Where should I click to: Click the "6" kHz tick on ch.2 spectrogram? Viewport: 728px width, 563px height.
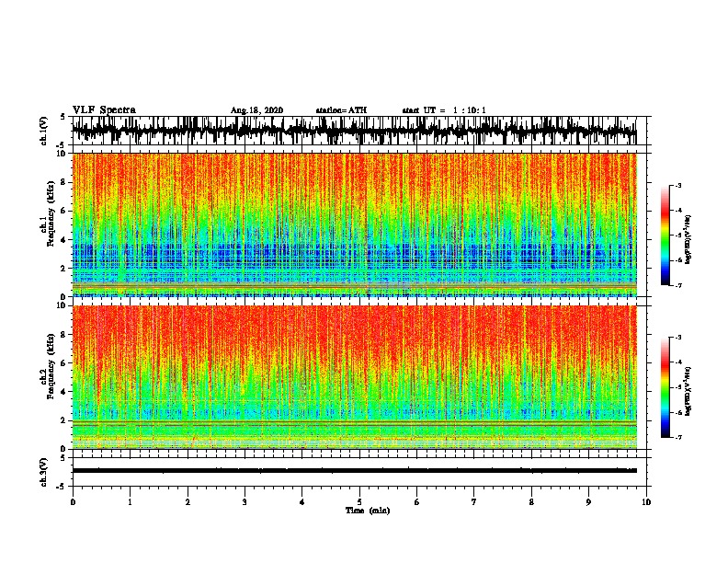pos(64,363)
